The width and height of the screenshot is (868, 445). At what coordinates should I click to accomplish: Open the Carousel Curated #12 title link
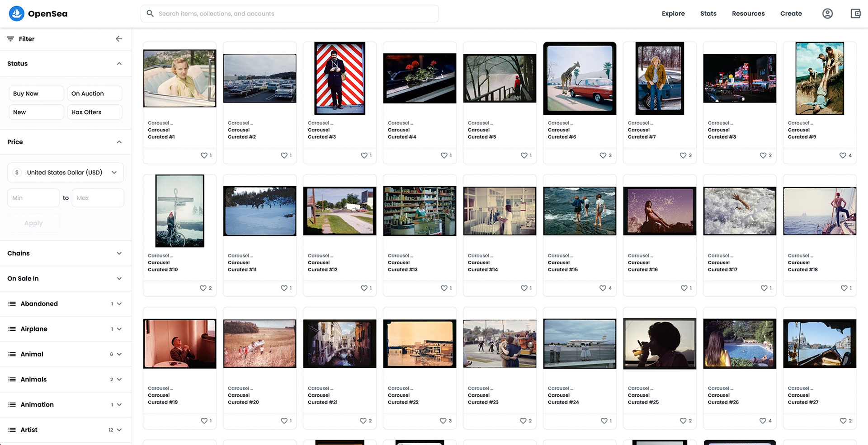point(323,266)
